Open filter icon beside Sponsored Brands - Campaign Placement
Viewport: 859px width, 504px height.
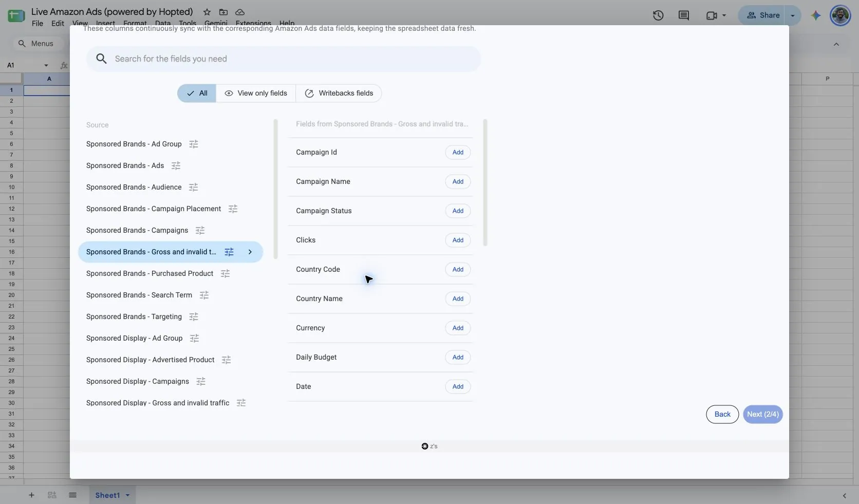coord(233,209)
